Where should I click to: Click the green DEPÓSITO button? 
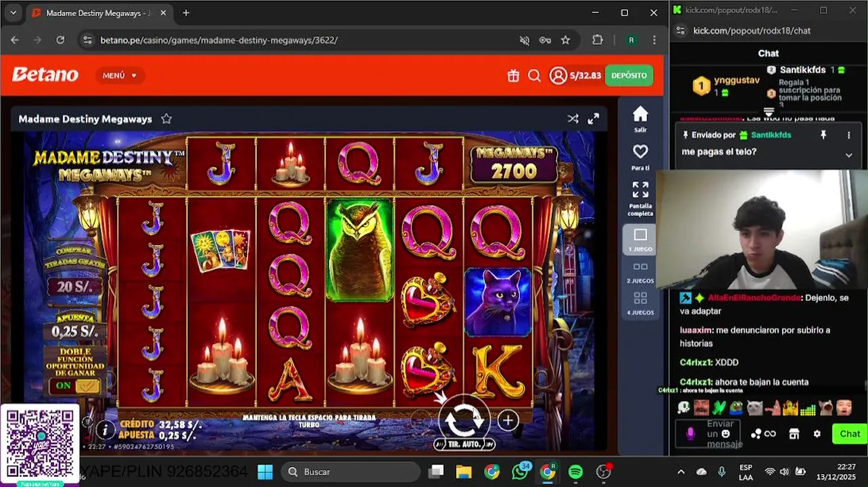coord(629,76)
